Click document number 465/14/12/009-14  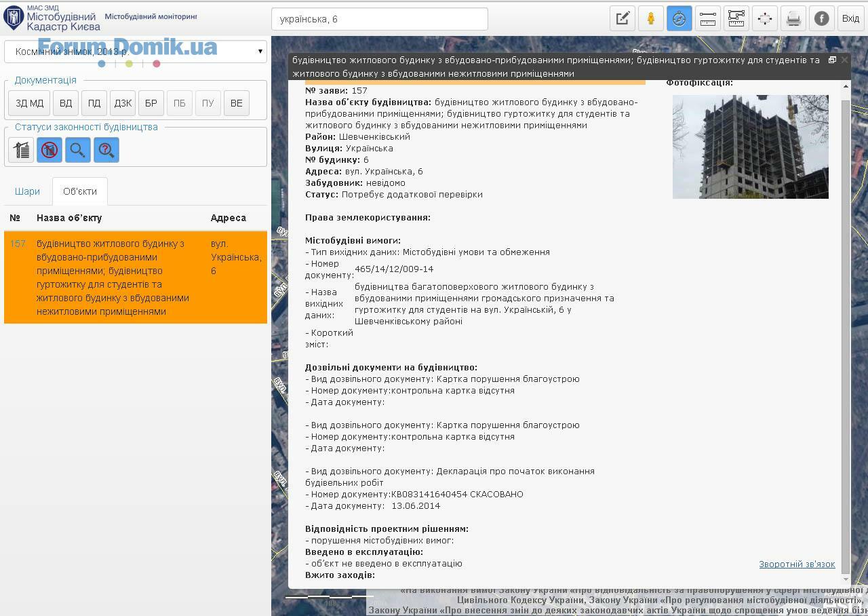394,269
